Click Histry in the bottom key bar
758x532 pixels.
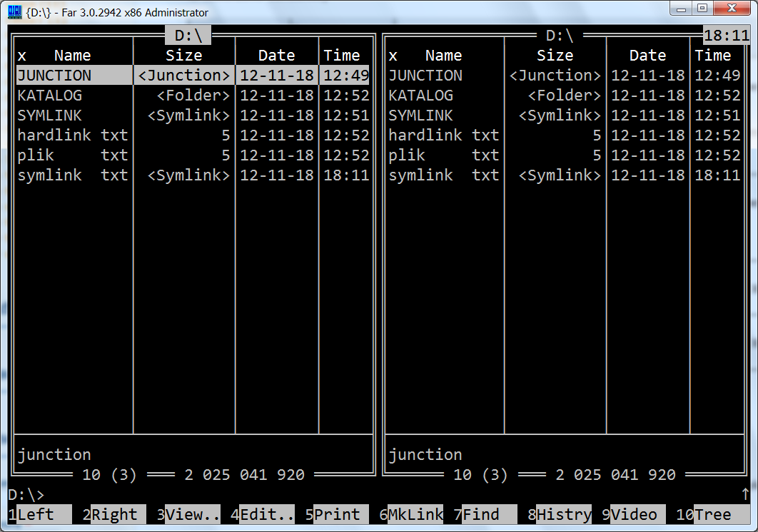click(564, 514)
